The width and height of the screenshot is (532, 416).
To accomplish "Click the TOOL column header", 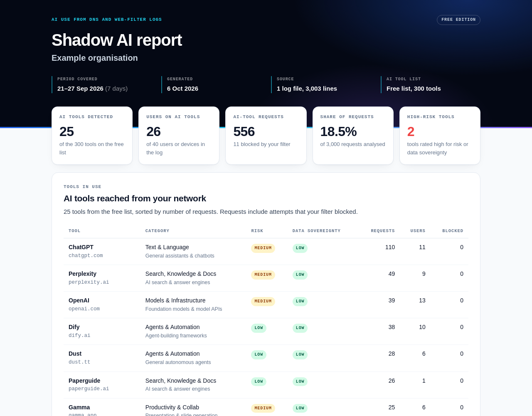I will pyautogui.click(x=74, y=231).
